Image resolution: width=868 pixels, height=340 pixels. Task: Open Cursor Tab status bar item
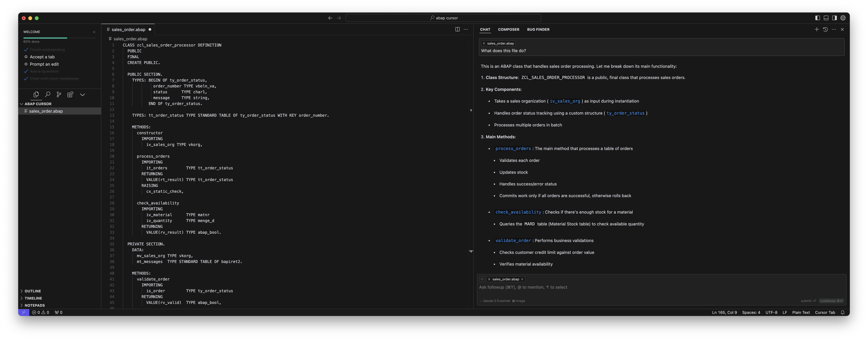coord(824,312)
